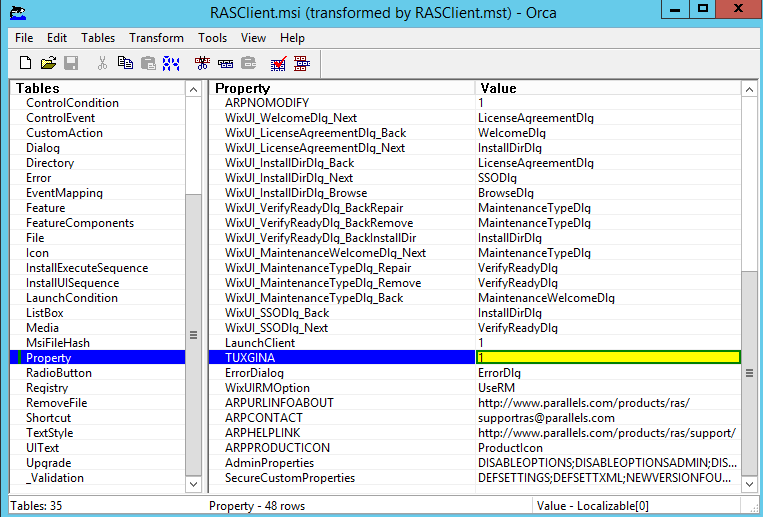Open the Transform menu
Image resolution: width=763 pixels, height=517 pixels.
pos(156,38)
